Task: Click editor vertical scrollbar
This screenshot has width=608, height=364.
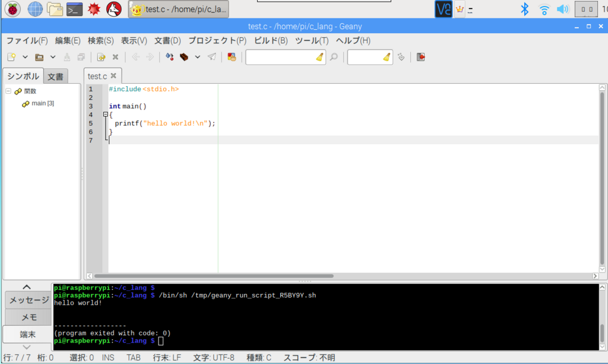Action: [602, 178]
